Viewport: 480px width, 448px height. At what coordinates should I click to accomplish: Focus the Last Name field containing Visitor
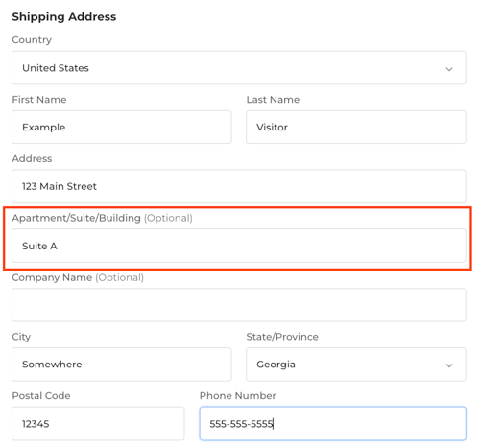pos(356,127)
